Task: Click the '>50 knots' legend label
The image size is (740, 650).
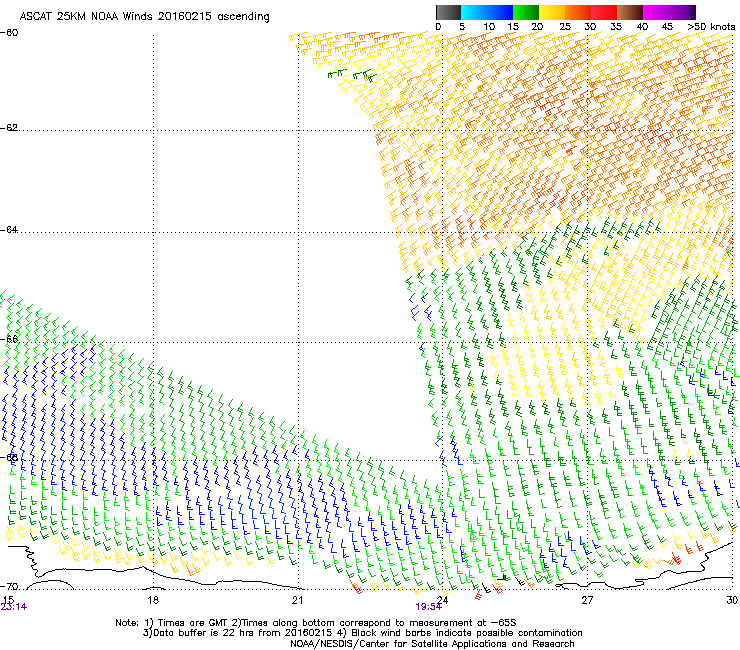Action: click(711, 27)
